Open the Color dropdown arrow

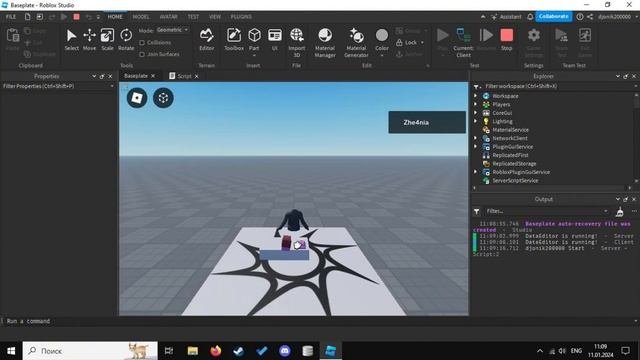click(x=382, y=55)
